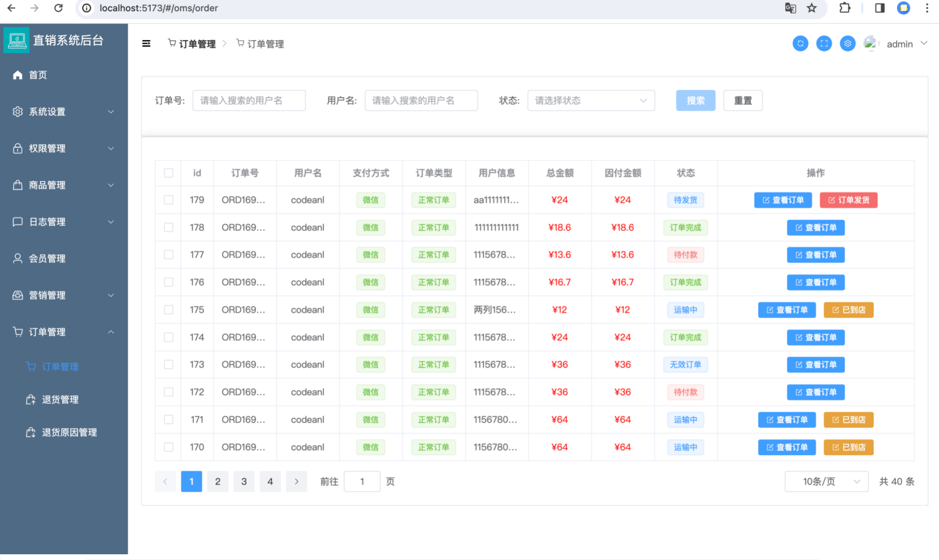
Task: Reload the page with browser refresh
Action: pos(58,8)
